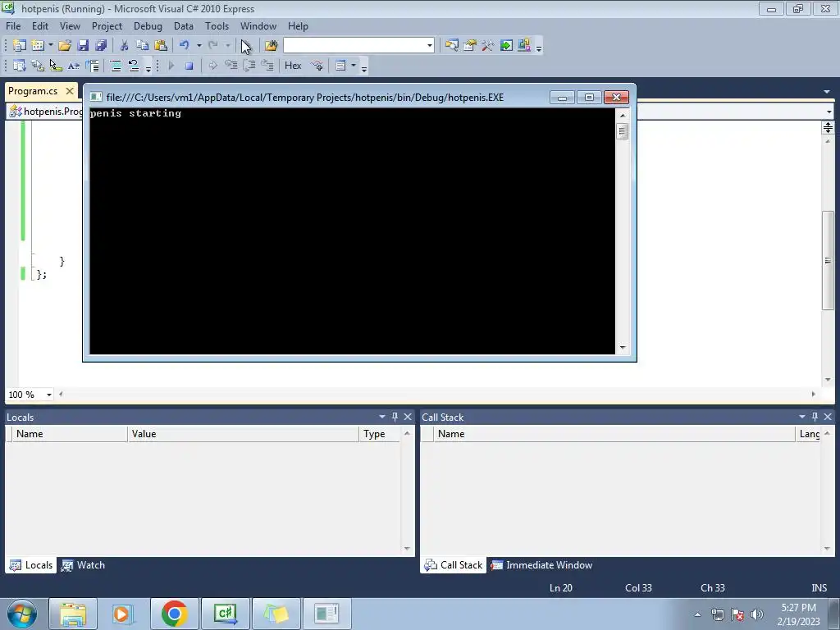Open the Tools menu
840x630 pixels.
tap(217, 25)
